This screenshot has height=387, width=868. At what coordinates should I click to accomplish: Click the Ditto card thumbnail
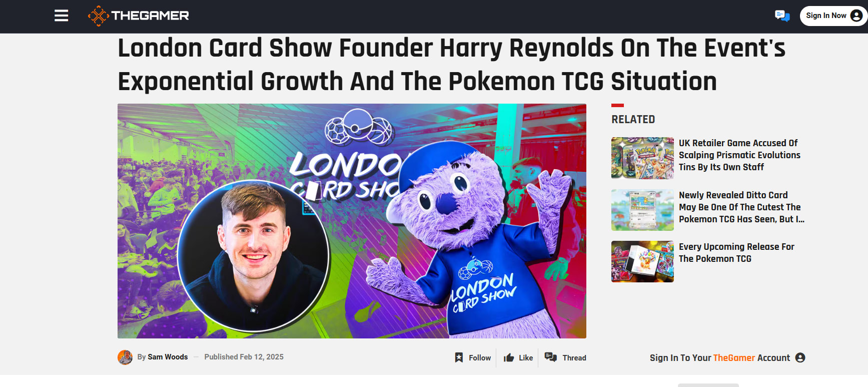(x=642, y=210)
